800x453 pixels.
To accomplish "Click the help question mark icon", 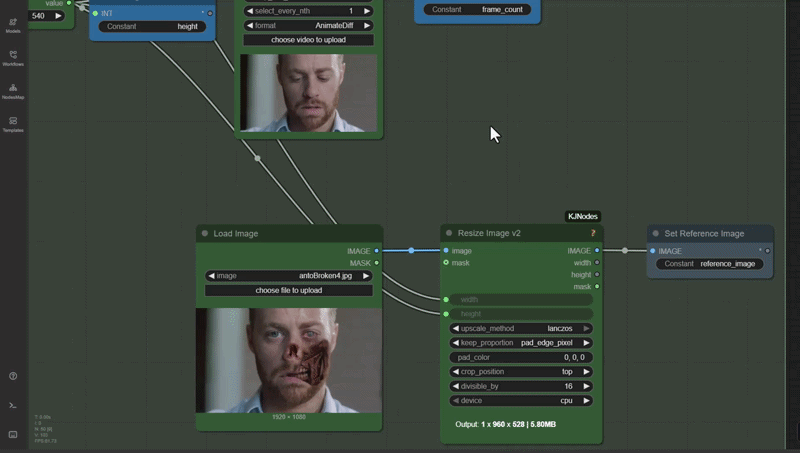I will pyautogui.click(x=13, y=376).
